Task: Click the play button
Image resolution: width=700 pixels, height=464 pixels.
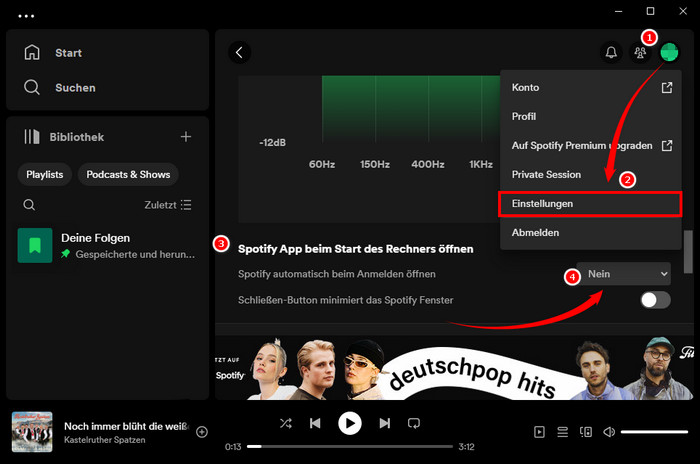Action: (350, 423)
